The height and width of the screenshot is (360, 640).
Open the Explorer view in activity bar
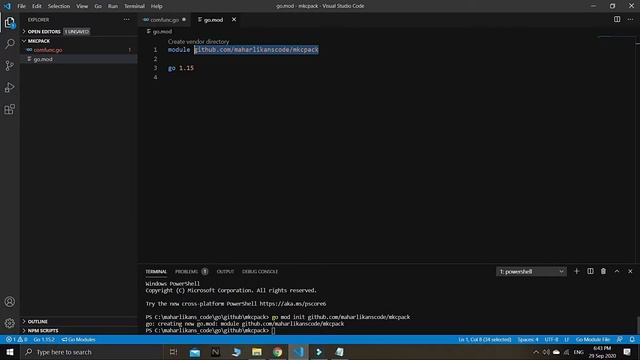click(10, 22)
